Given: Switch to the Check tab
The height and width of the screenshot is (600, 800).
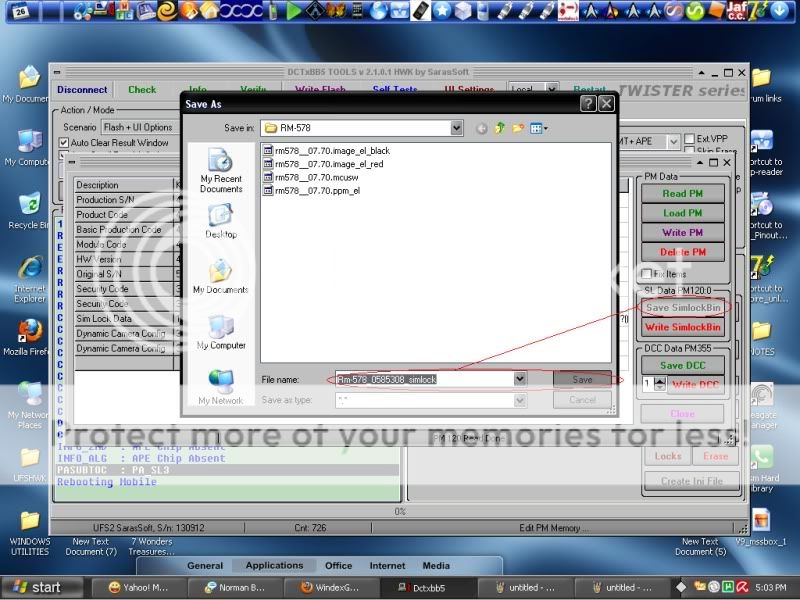Looking at the screenshot, I should 142,89.
